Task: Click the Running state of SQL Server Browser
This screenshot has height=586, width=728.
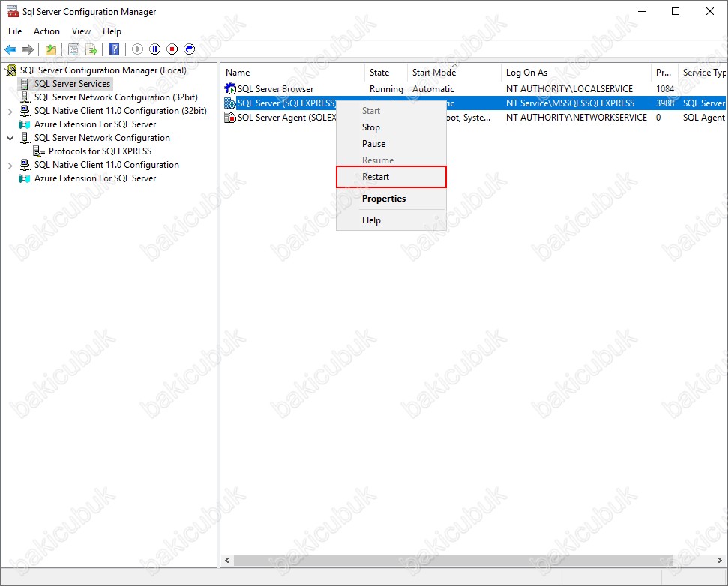Action: pos(386,88)
